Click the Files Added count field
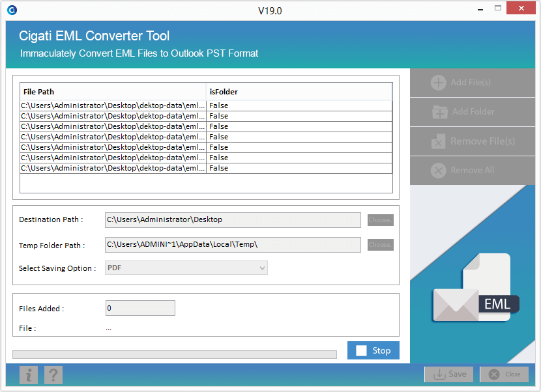The image size is (541, 392). pos(140,308)
